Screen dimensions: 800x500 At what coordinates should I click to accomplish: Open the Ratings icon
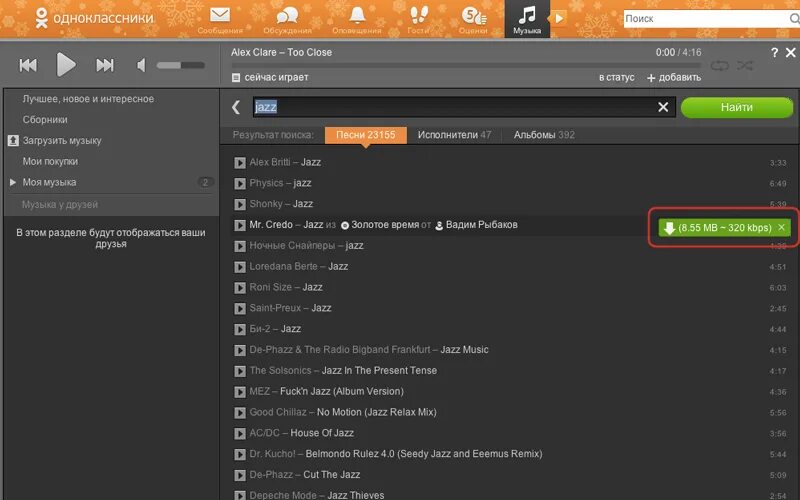tap(473, 16)
